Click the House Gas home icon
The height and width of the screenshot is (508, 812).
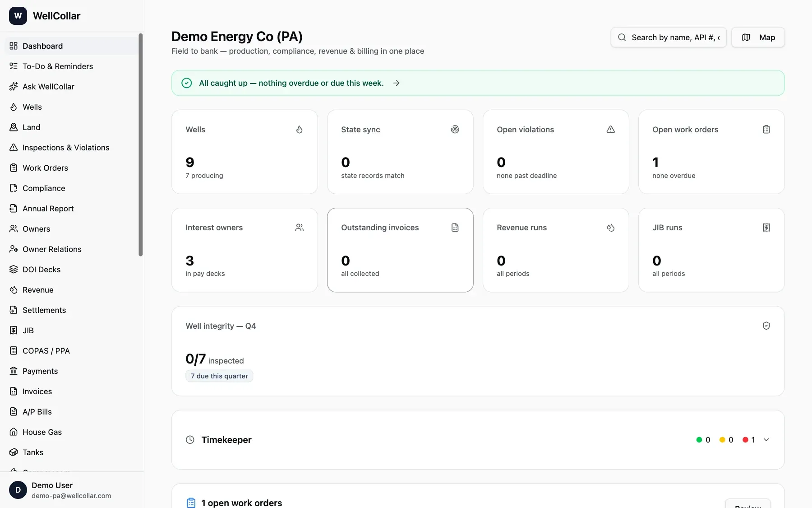[14, 432]
